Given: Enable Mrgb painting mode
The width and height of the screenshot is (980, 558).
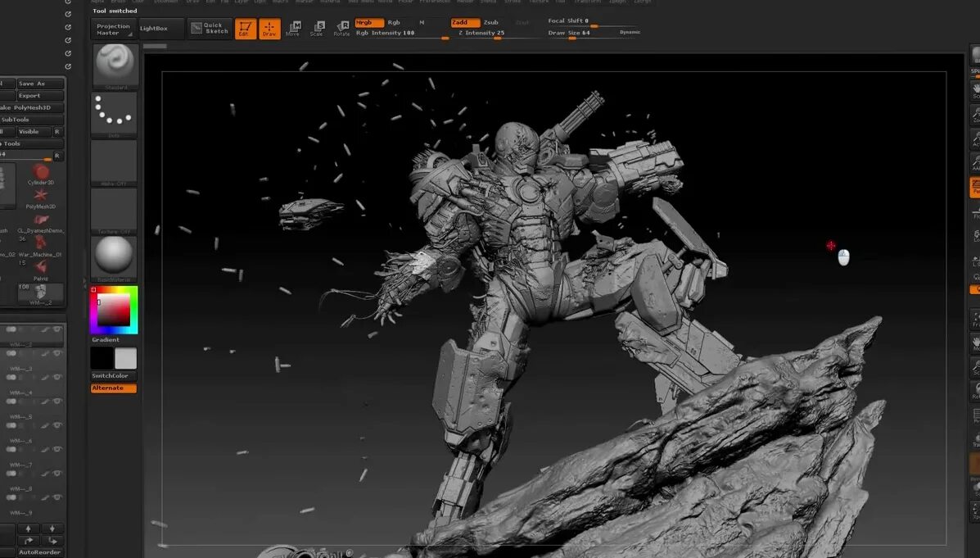Looking at the screenshot, I should click(x=368, y=22).
